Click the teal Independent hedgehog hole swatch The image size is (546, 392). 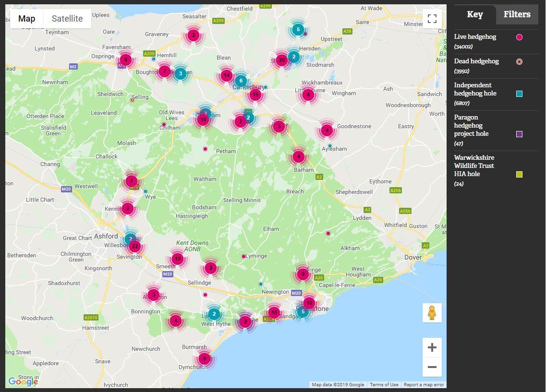(519, 94)
